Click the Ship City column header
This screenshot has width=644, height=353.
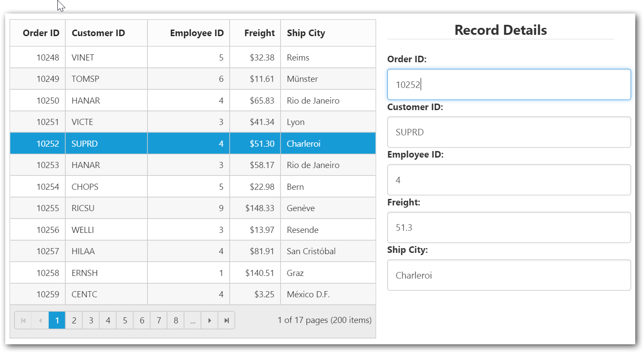(x=306, y=33)
